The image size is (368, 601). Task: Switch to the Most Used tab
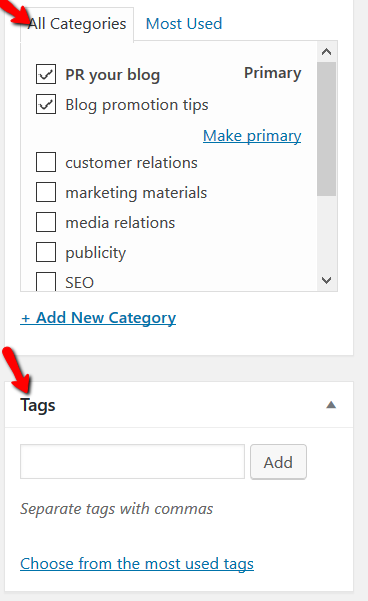point(184,24)
